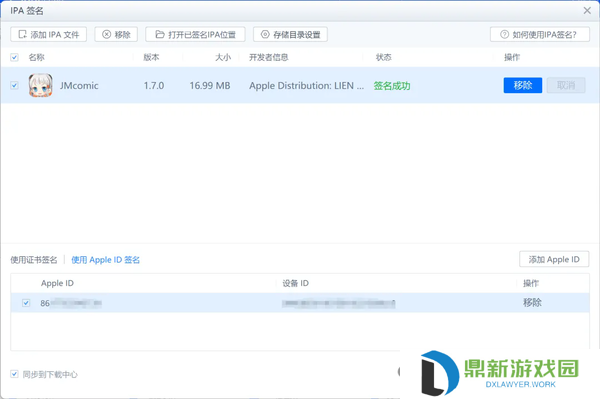
Task: Click the Apple Distribution: LIEN developer text
Action: pyautogui.click(x=306, y=86)
